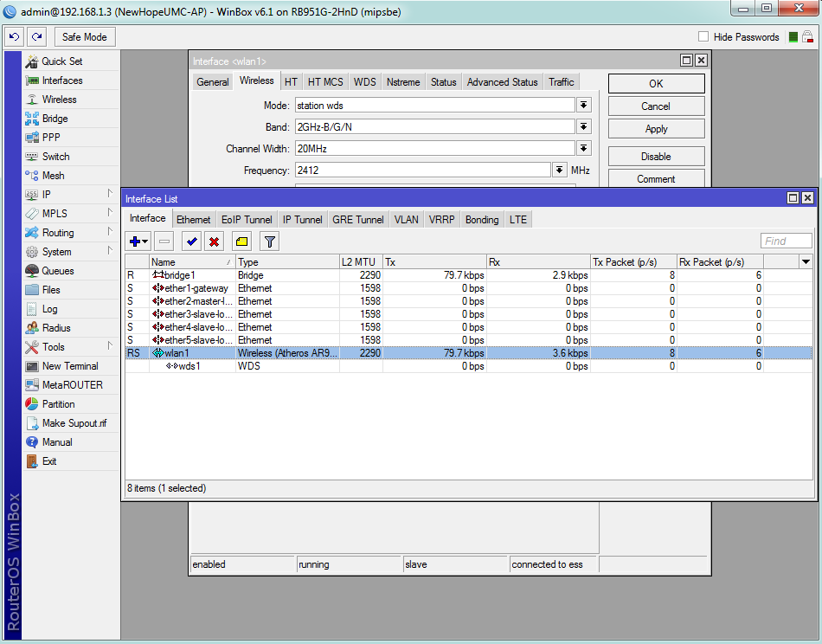Open the Channel Width dropdown
822x644 pixels.
click(585, 148)
